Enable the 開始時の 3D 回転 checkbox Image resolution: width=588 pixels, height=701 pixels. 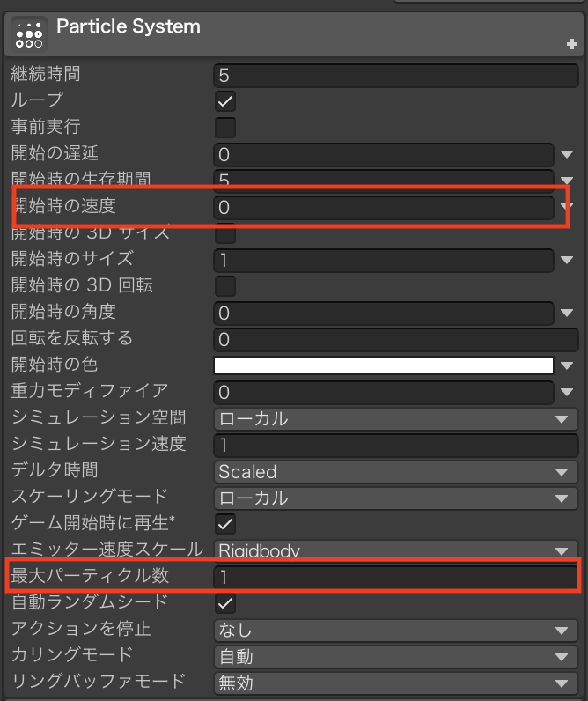224,286
